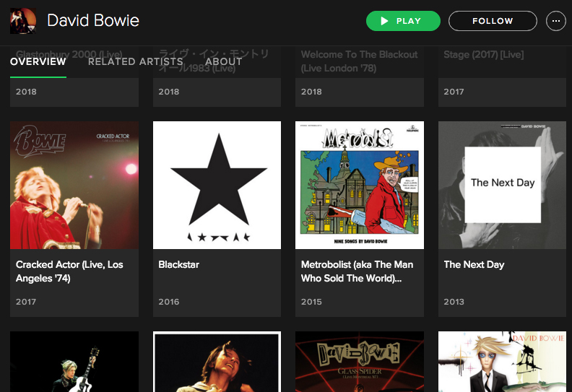Open the illustrated blond figure David Bowie cover
The image size is (572, 392).
coord(503,362)
